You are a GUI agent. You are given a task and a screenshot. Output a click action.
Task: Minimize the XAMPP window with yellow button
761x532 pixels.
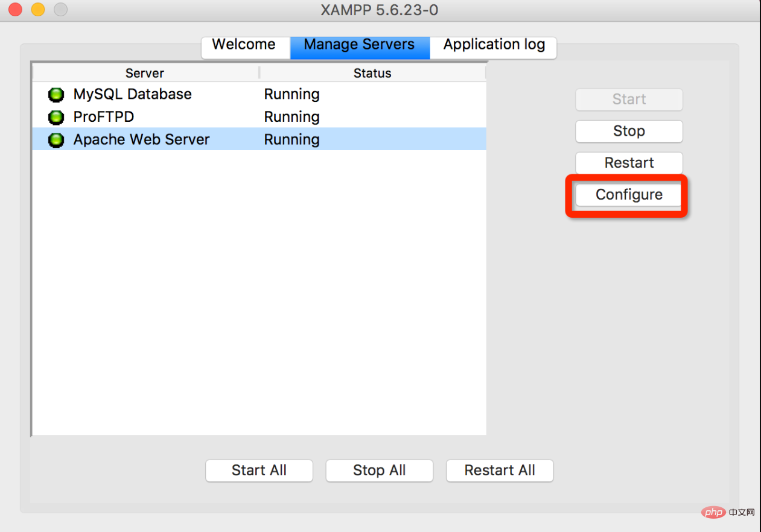37,10
